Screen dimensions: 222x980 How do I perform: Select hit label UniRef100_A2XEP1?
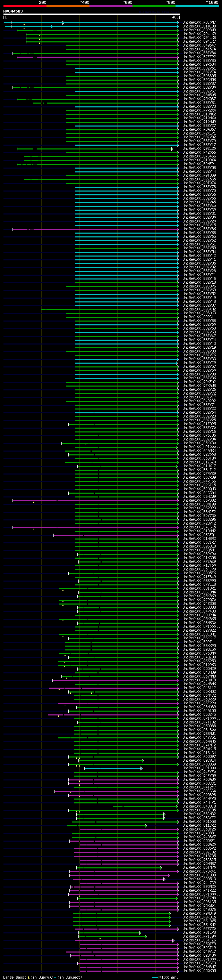199,133
